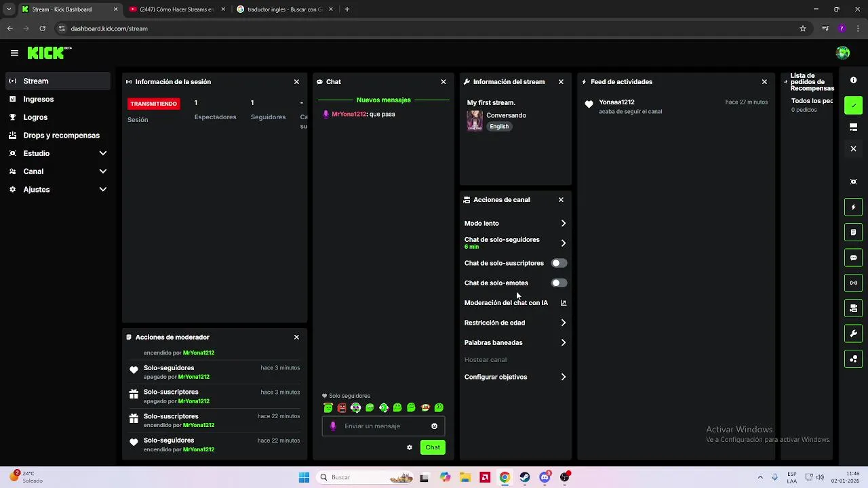Viewport: 868px width, 488px height.
Task: Close the Información del stream panel
Action: click(561, 82)
